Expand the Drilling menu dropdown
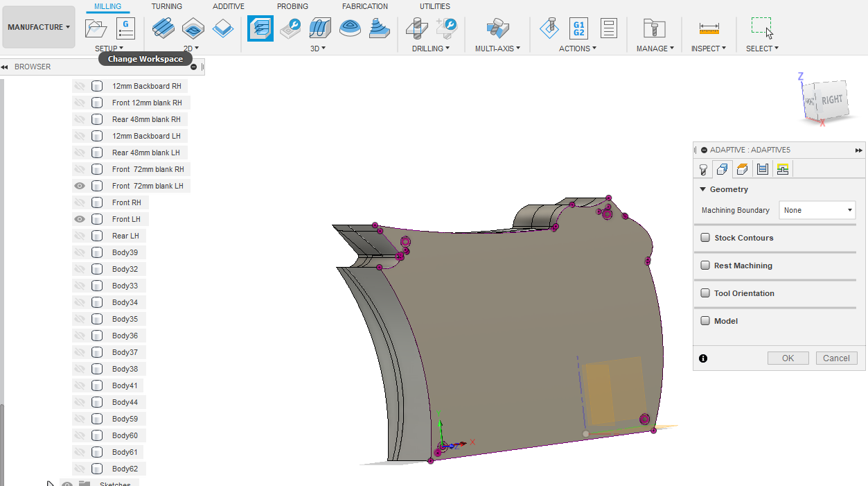This screenshot has width=868, height=486. click(x=431, y=49)
